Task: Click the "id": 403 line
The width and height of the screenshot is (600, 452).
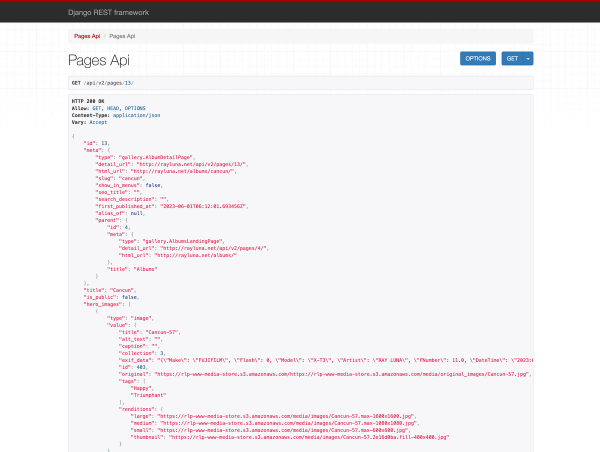Action: 134,367
